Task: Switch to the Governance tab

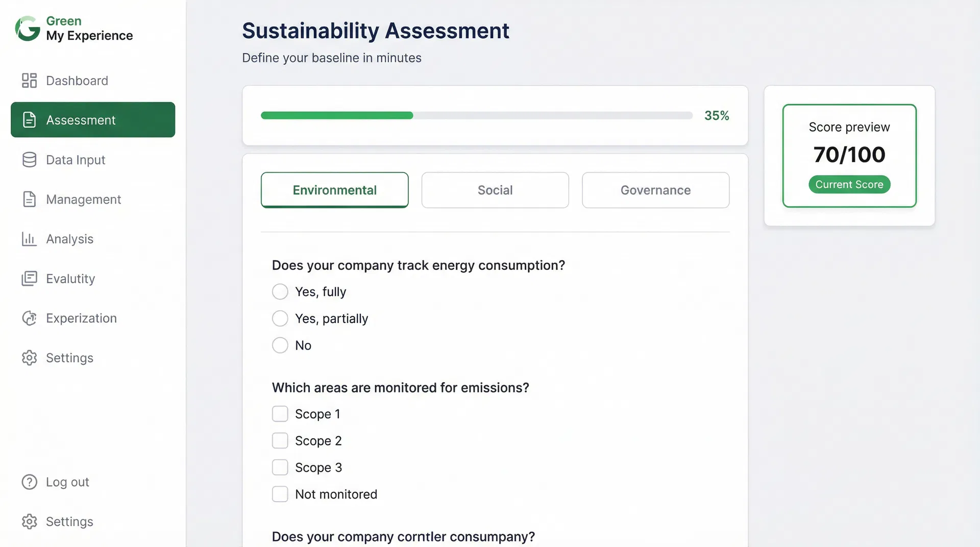Action: pyautogui.click(x=655, y=190)
